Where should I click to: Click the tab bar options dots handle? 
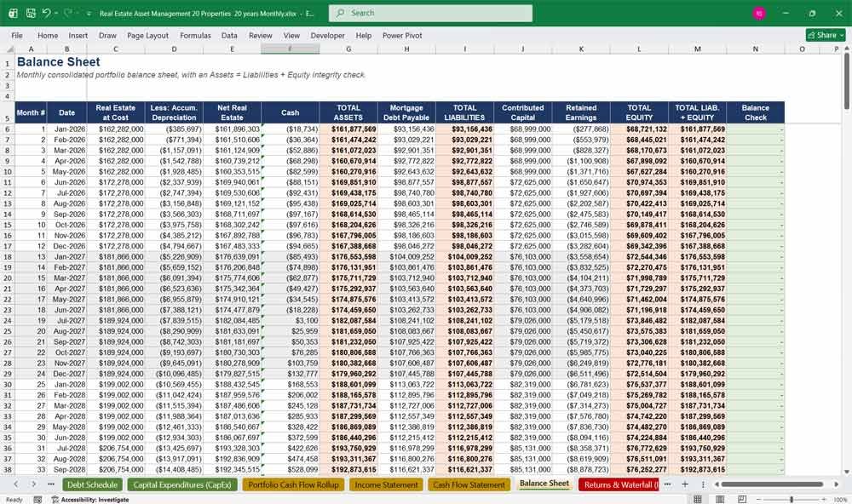pyautogui.click(x=703, y=484)
